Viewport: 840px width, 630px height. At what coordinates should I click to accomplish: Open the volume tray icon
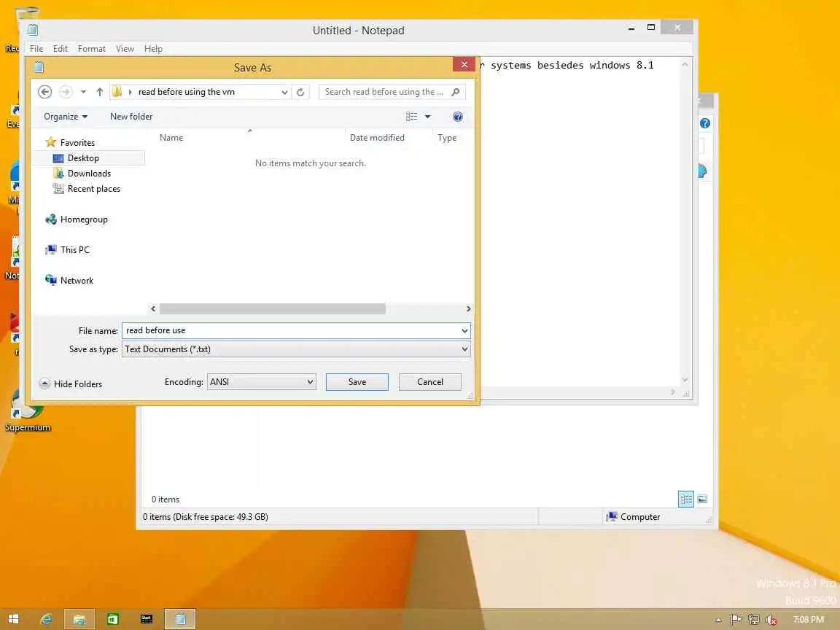(x=771, y=620)
